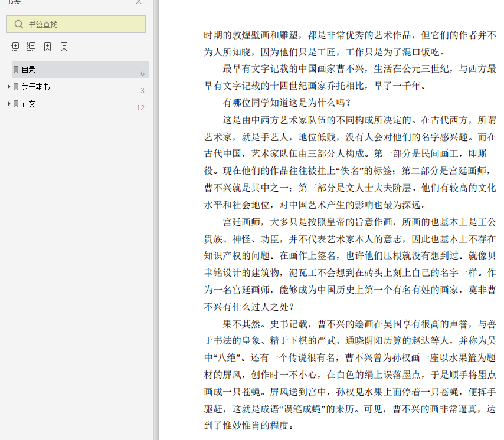The width and height of the screenshot is (504, 440).
Task: Click the line starting 最早有文字记载
Action: [x=359, y=69]
